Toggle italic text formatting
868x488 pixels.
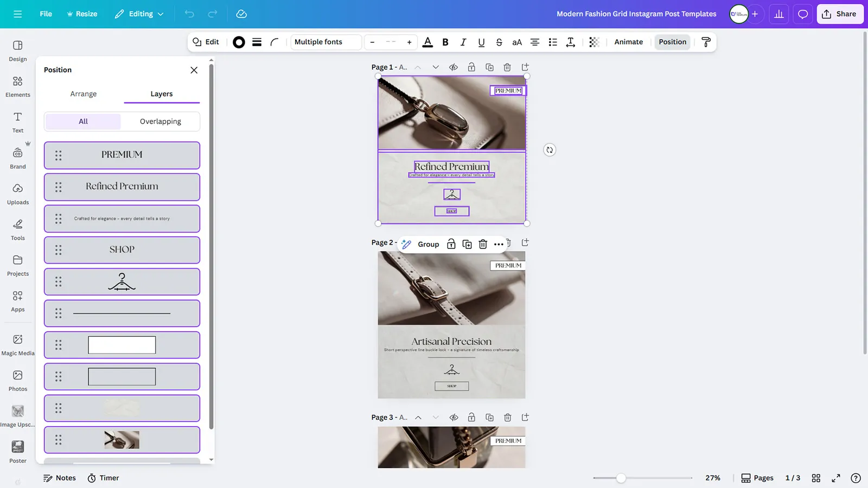click(463, 42)
